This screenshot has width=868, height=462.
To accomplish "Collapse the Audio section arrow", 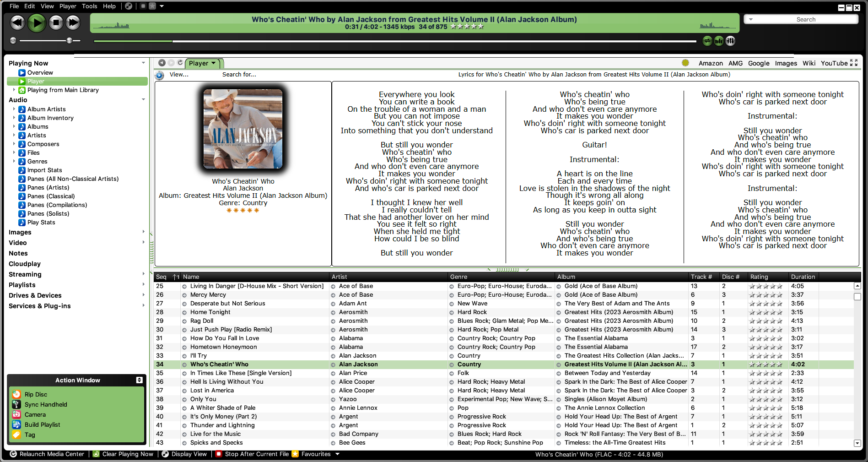I will click(143, 99).
